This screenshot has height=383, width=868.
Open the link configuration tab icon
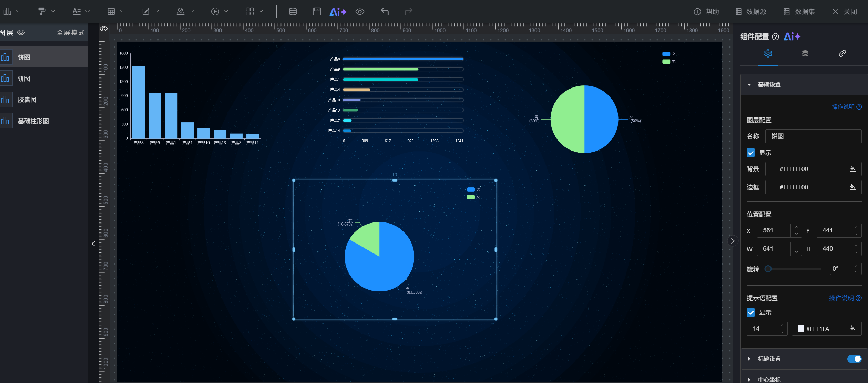842,53
